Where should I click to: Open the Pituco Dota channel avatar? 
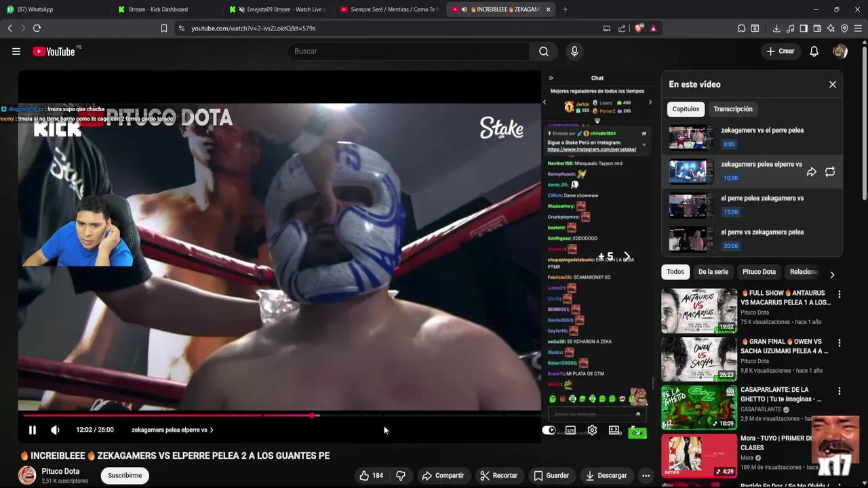pos(27,475)
